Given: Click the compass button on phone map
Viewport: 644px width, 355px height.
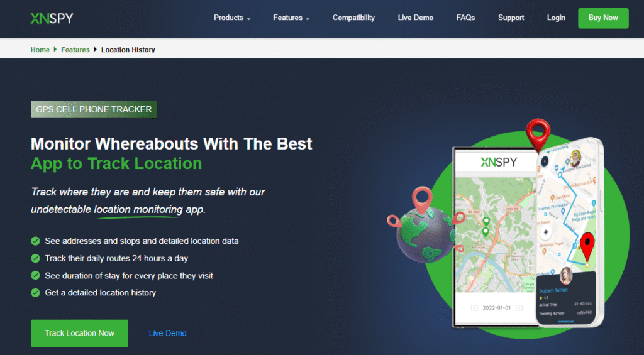Looking at the screenshot, I should tap(546, 232).
